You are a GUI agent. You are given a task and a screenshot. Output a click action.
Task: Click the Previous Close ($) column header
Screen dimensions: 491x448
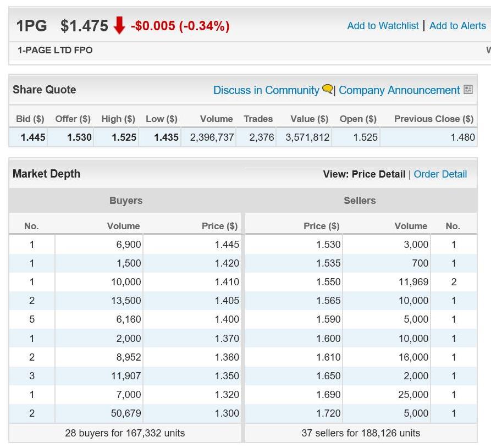point(434,119)
